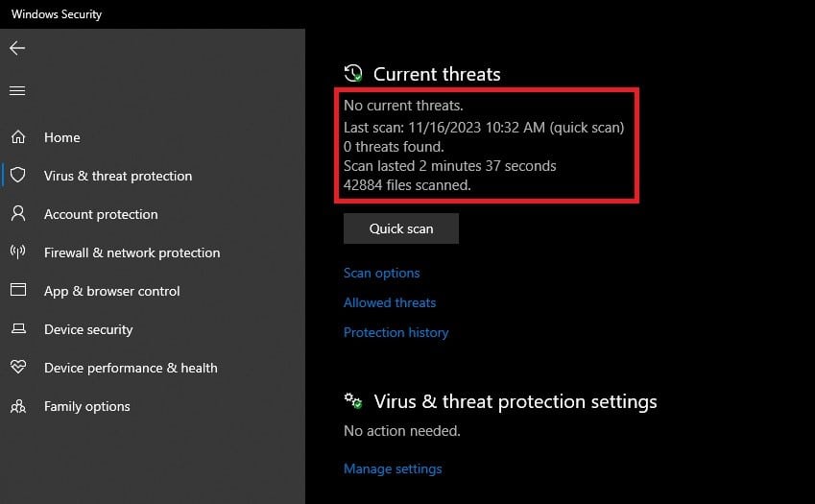Select Firewall & network protection
The width and height of the screenshot is (815, 504).
point(132,252)
